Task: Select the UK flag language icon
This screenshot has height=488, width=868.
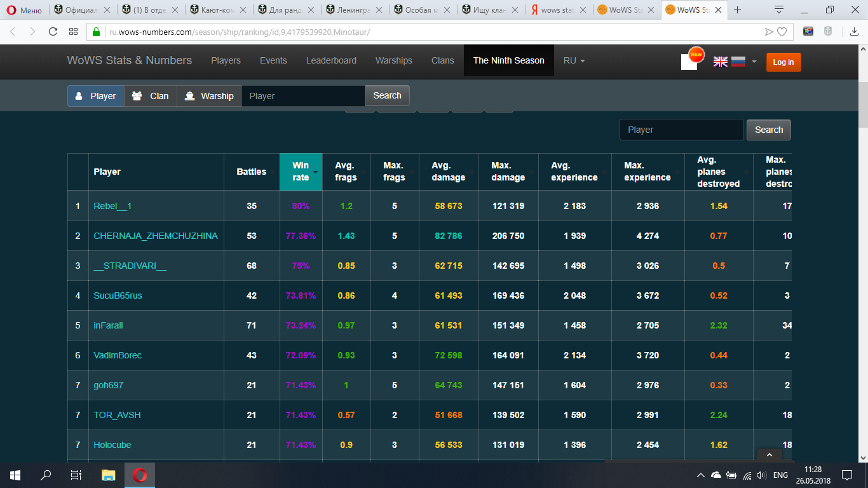Action: pos(721,62)
